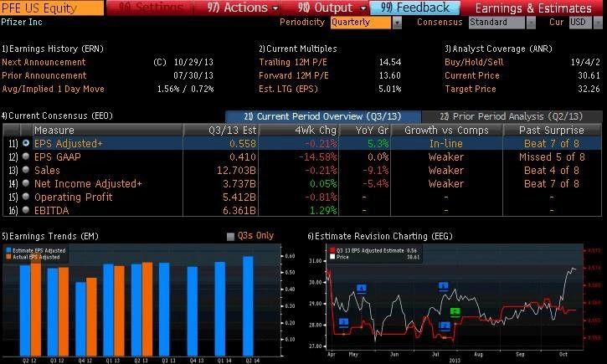Enable the Q3s Only checkbox
This screenshot has height=364, width=607.
point(231,236)
